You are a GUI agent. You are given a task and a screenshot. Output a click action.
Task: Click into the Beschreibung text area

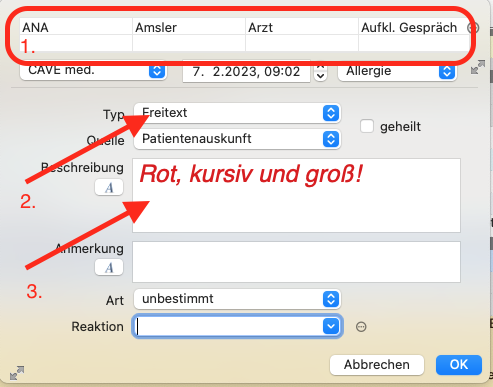296,196
